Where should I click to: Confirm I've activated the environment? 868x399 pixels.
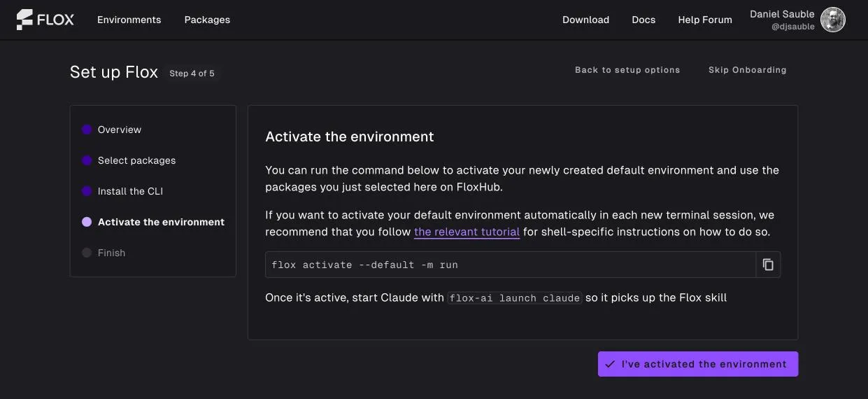[697, 364]
